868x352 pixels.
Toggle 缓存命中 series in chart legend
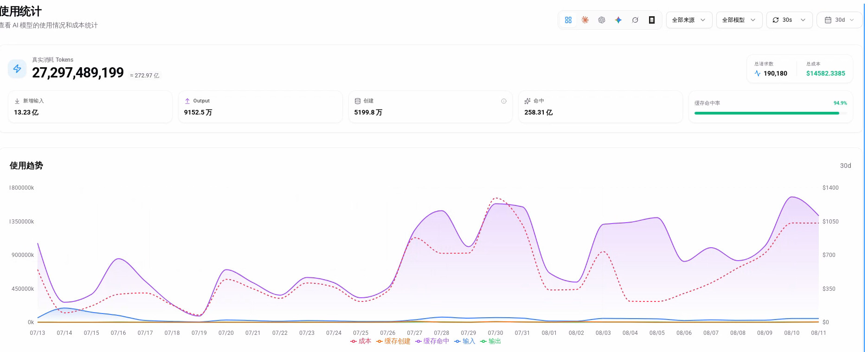click(x=432, y=341)
